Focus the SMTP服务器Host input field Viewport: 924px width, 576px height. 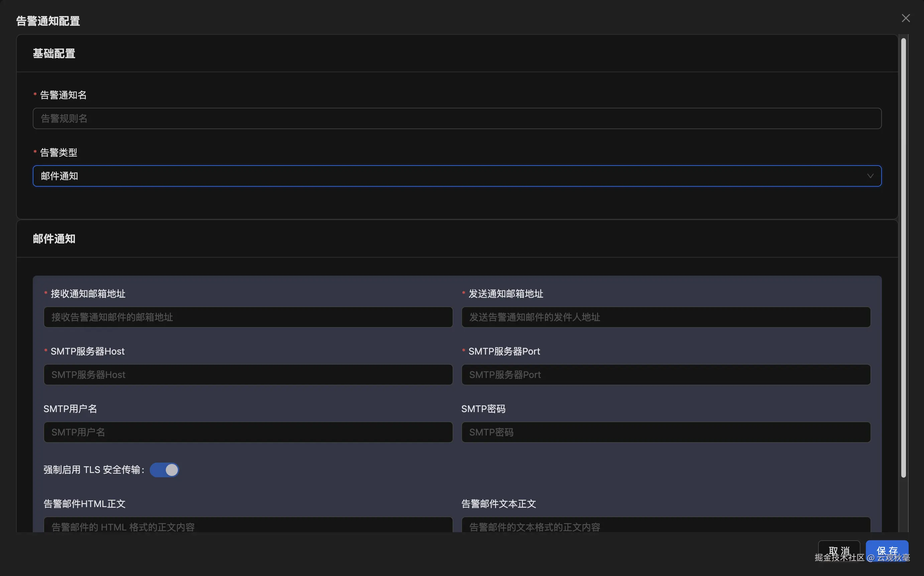pyautogui.click(x=248, y=375)
